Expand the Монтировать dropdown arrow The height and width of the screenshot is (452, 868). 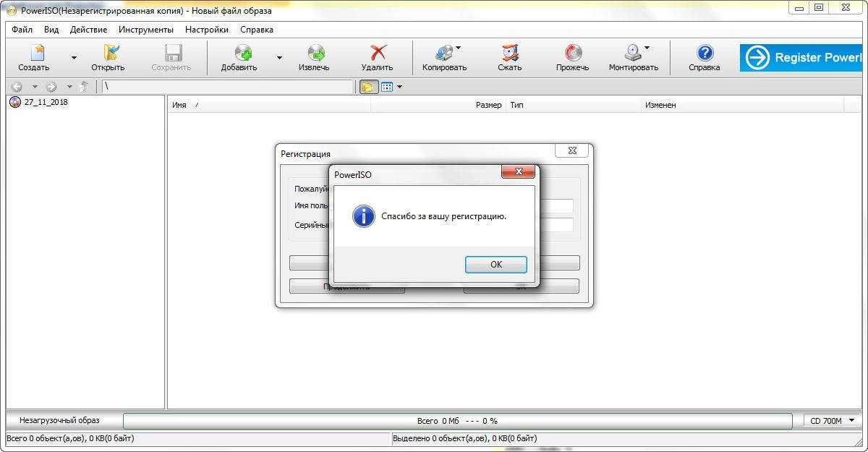click(647, 48)
